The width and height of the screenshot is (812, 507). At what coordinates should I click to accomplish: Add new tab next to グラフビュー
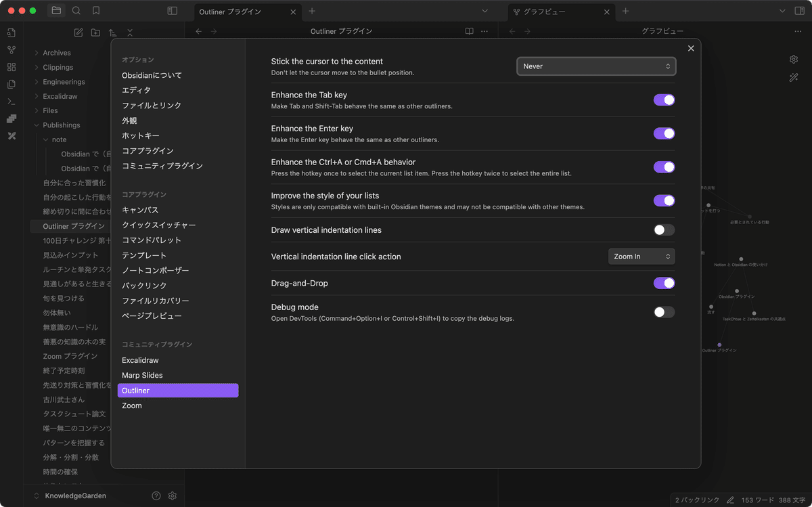(625, 11)
